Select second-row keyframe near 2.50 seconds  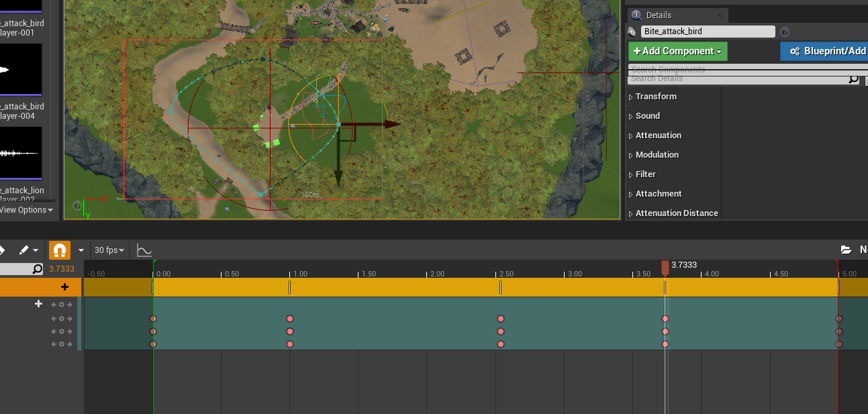501,331
